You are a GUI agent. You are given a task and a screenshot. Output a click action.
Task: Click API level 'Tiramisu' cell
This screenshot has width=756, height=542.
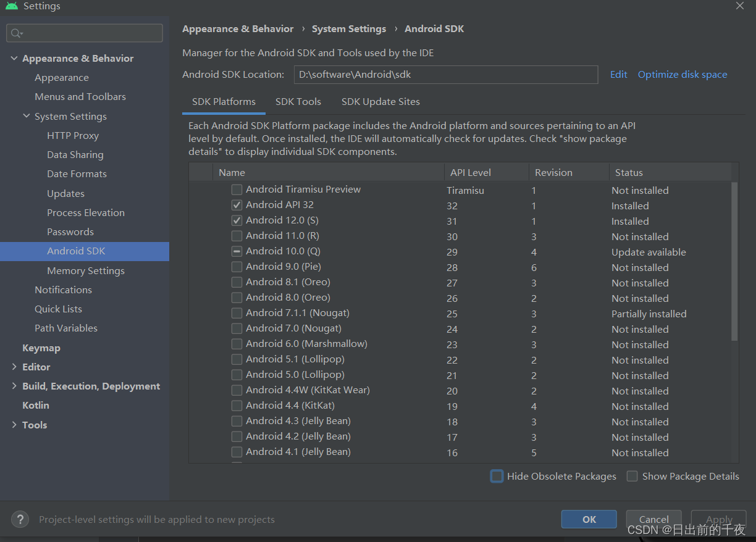point(466,190)
